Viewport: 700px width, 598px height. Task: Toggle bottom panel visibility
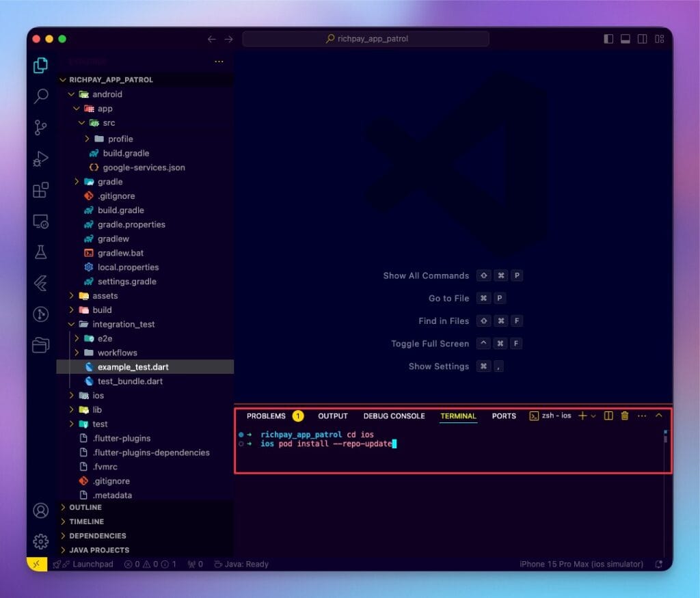[625, 39]
